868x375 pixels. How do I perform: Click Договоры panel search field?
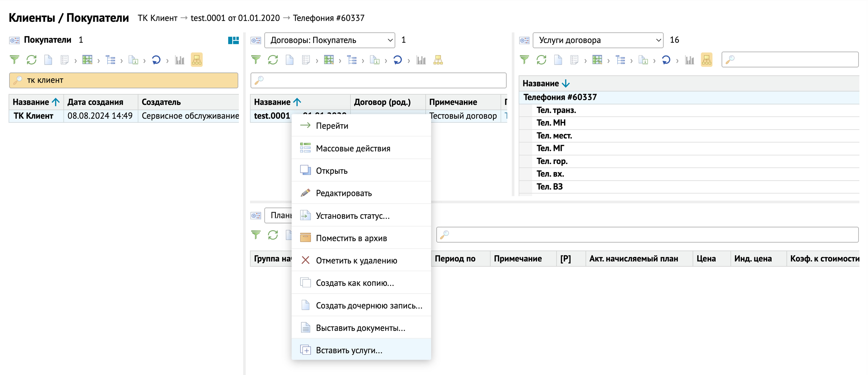(x=378, y=80)
